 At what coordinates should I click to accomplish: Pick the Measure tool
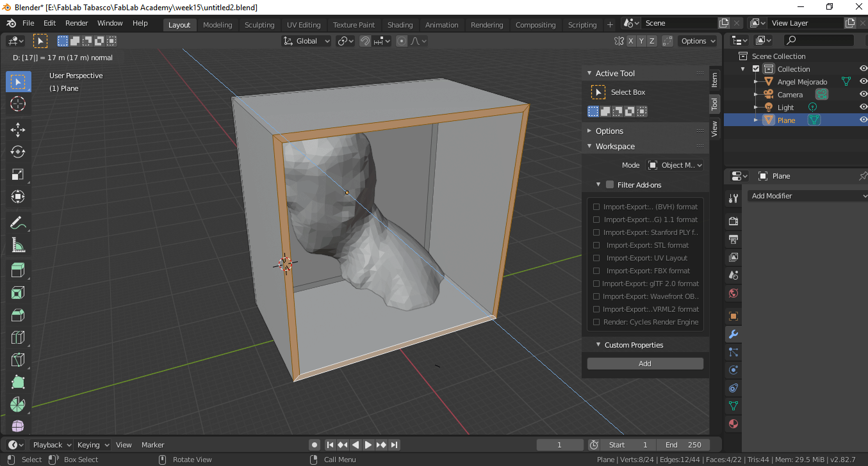coord(18,245)
